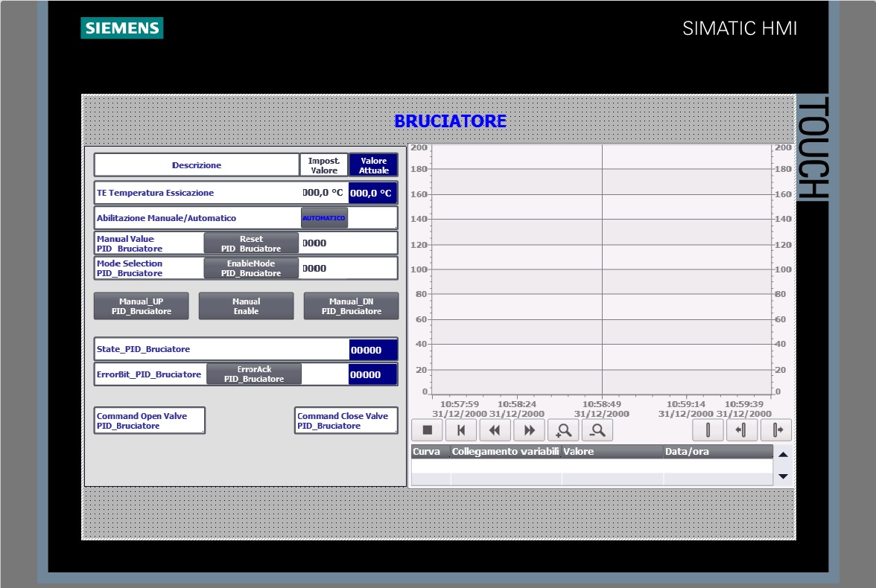The height and width of the screenshot is (588, 876).
Task: Click the Manual_UP PID_Bruciatore button
Action: tap(142, 306)
